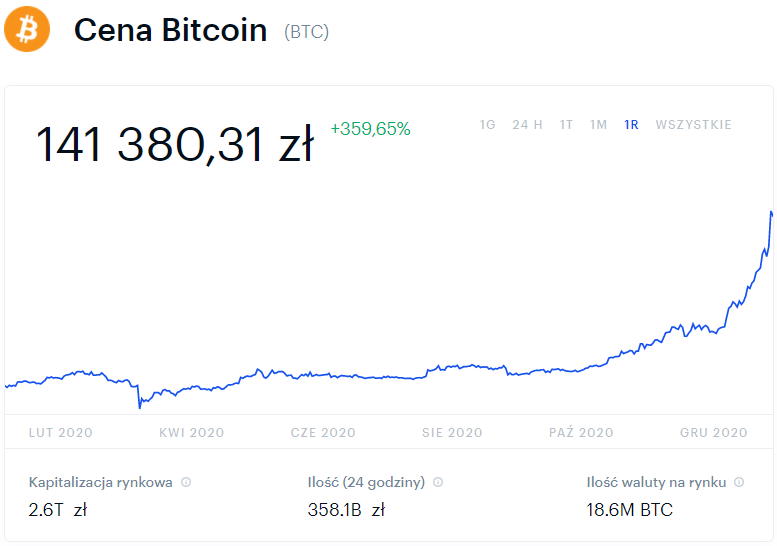Click info icon next to Kapitalizacja rynkowa
This screenshot has height=546, width=777.
pos(186,482)
